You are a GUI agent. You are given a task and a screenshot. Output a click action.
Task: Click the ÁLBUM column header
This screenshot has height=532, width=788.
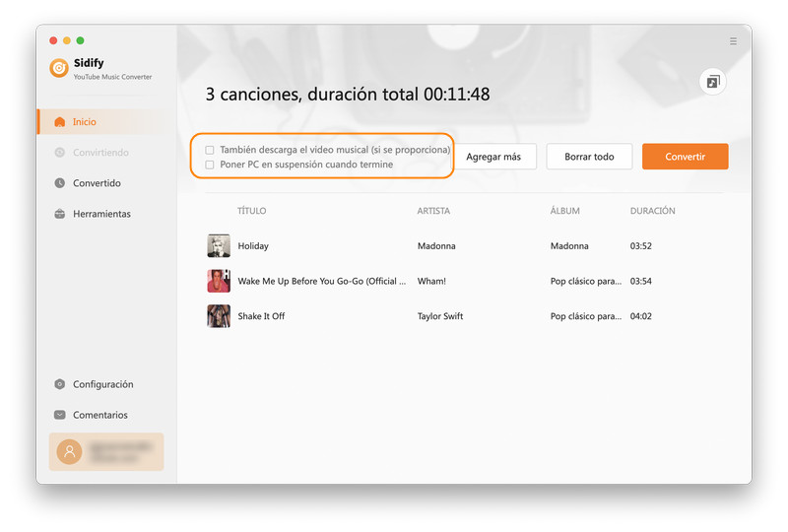(564, 211)
